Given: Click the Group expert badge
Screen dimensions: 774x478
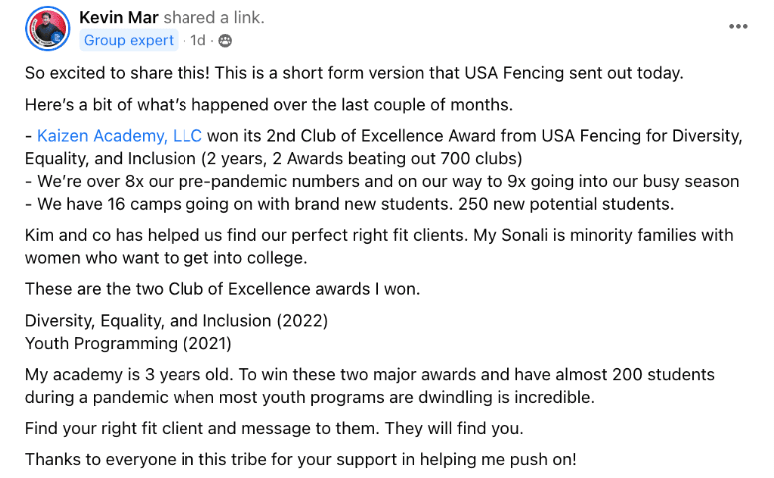Looking at the screenshot, I should pyautogui.click(x=129, y=41).
